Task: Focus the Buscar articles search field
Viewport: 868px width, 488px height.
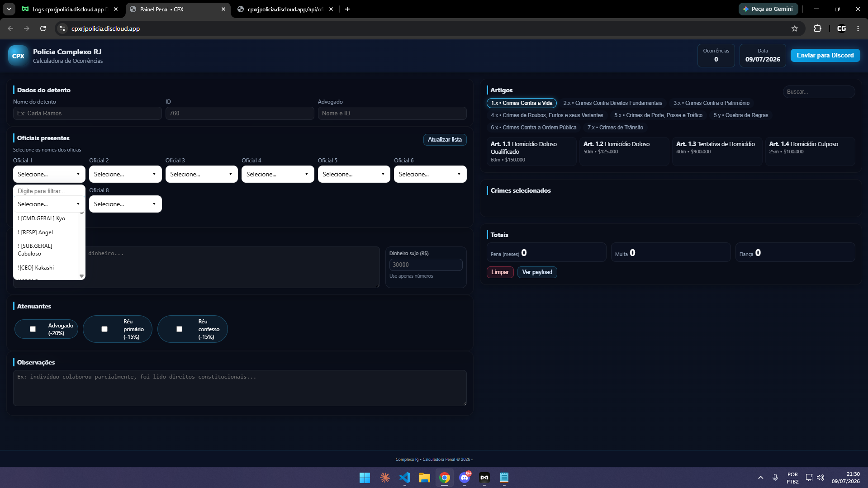Action: 819,92
